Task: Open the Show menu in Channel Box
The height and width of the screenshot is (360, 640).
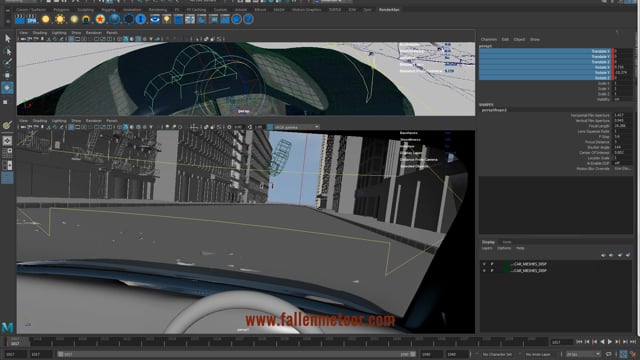Action: coord(535,40)
